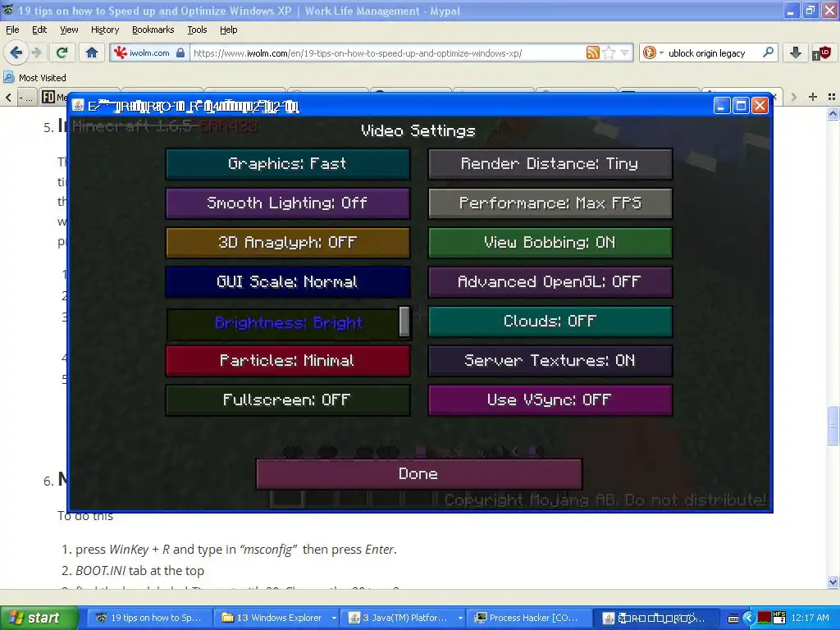Open the Most Visited bookmarks folder

[35, 78]
